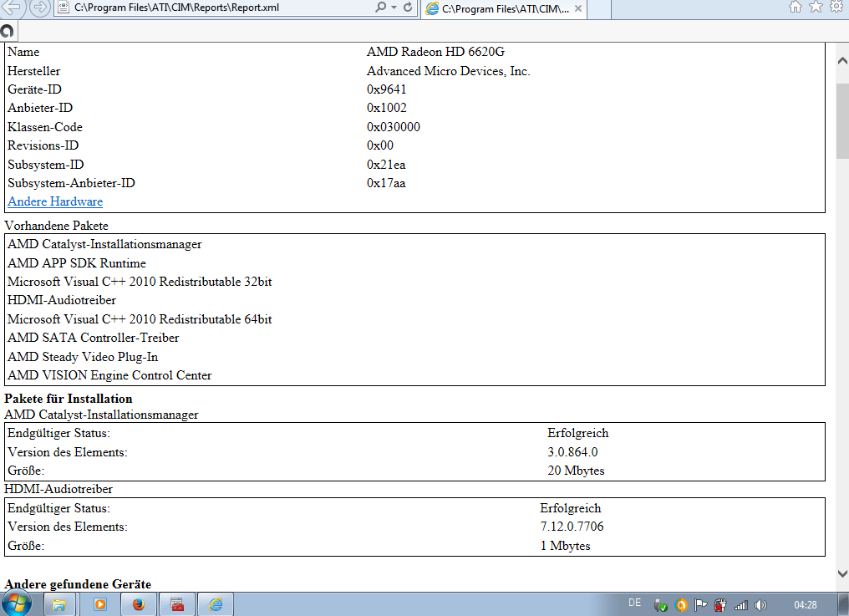Go to the browser Home page icon
This screenshot has width=849, height=616.
(x=795, y=7)
